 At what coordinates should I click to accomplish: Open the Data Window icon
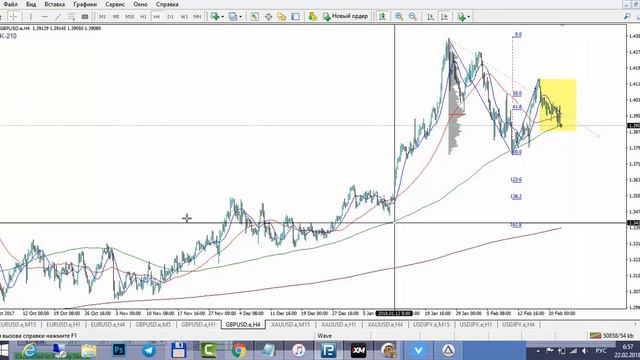click(x=268, y=16)
